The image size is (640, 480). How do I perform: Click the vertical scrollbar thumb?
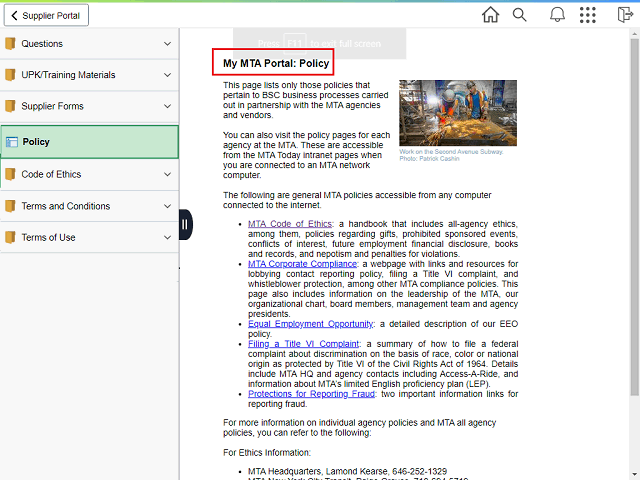(x=634, y=216)
